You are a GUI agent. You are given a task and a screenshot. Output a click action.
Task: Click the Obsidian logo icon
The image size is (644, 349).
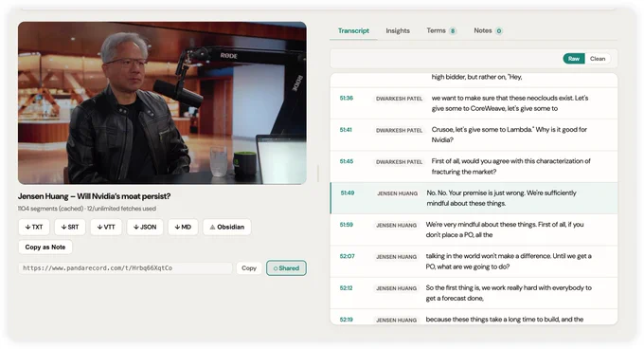click(x=212, y=227)
